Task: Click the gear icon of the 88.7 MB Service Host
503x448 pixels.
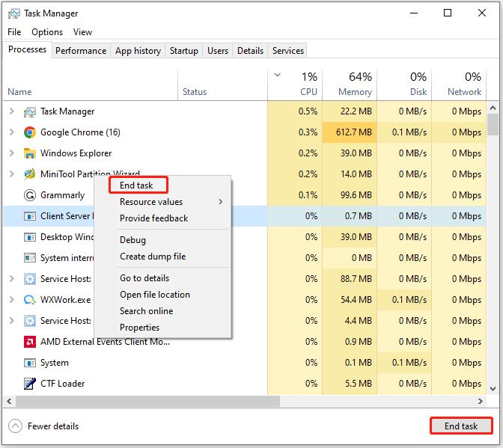Action: 30,279
